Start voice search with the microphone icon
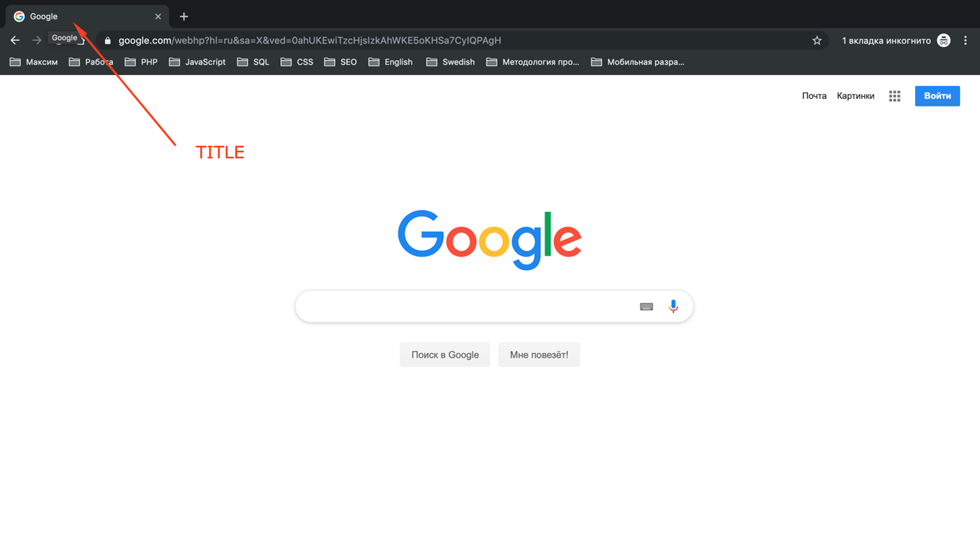 click(x=674, y=307)
